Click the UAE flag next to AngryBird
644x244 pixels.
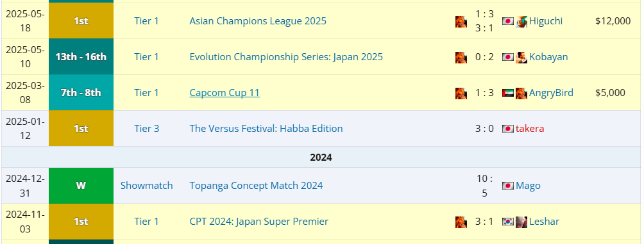click(507, 93)
